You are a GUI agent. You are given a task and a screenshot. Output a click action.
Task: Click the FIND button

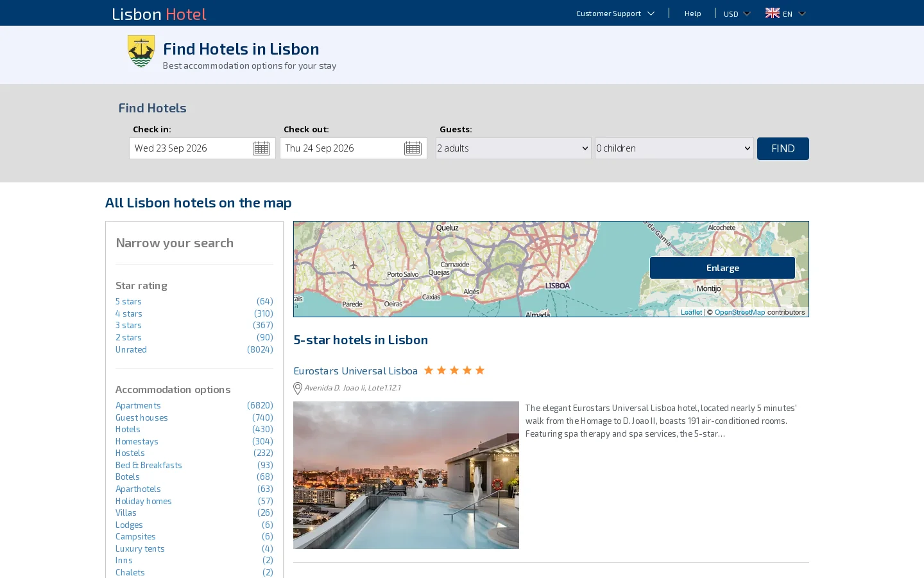tap(783, 148)
